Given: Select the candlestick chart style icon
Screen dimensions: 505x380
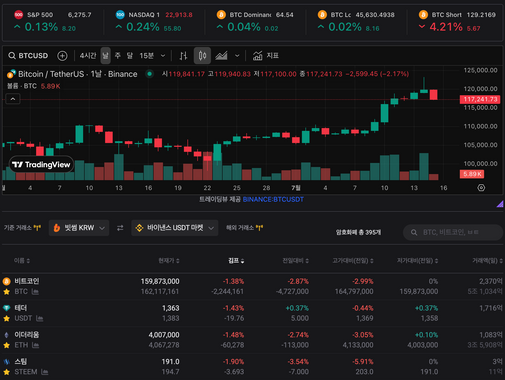Looking at the screenshot, I should [202, 56].
